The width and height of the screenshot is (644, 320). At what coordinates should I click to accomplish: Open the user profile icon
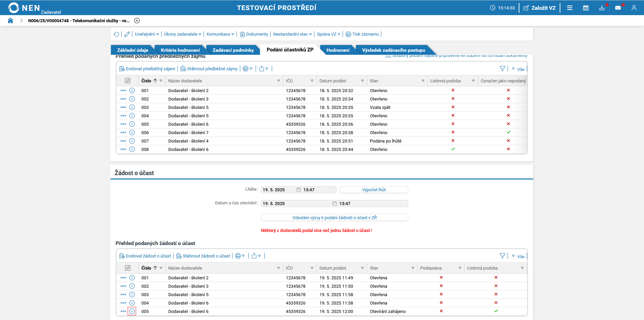pyautogui.click(x=634, y=8)
